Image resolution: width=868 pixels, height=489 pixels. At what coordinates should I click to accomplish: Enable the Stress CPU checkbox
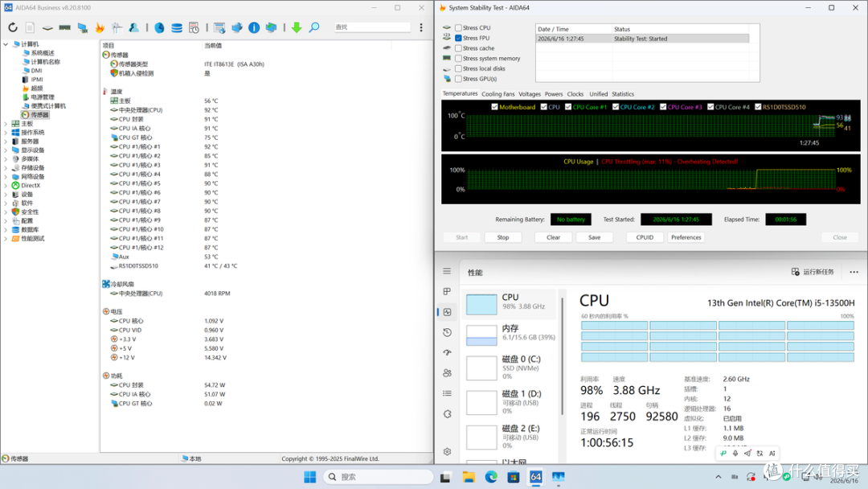click(458, 27)
